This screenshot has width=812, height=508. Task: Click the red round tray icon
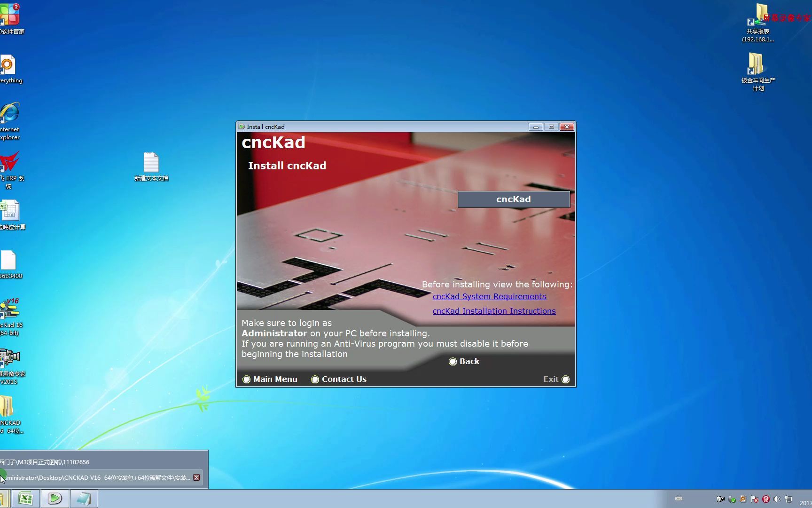tap(766, 499)
